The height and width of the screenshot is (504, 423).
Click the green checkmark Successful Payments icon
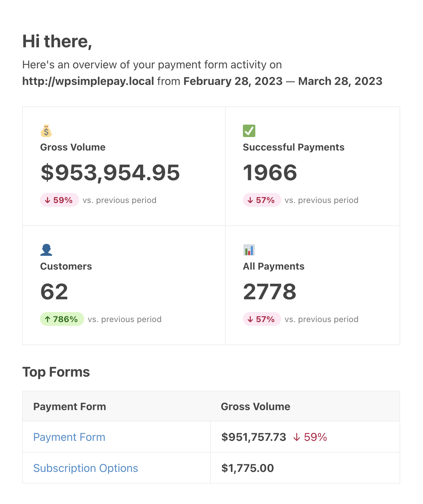coord(249,131)
